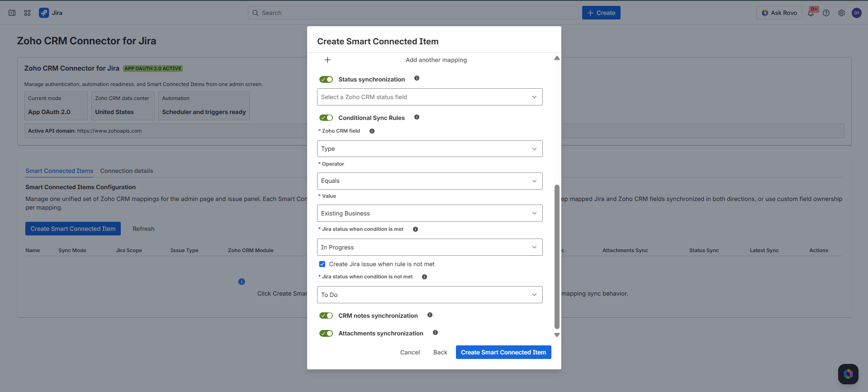Show info for Jira status when condition is not met
This screenshot has height=392, width=868.
click(424, 277)
